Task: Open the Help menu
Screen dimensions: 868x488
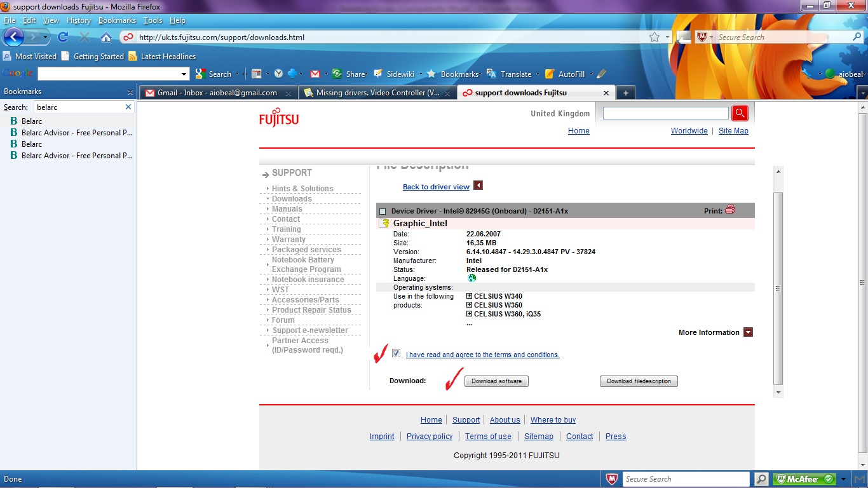Action: click(177, 20)
